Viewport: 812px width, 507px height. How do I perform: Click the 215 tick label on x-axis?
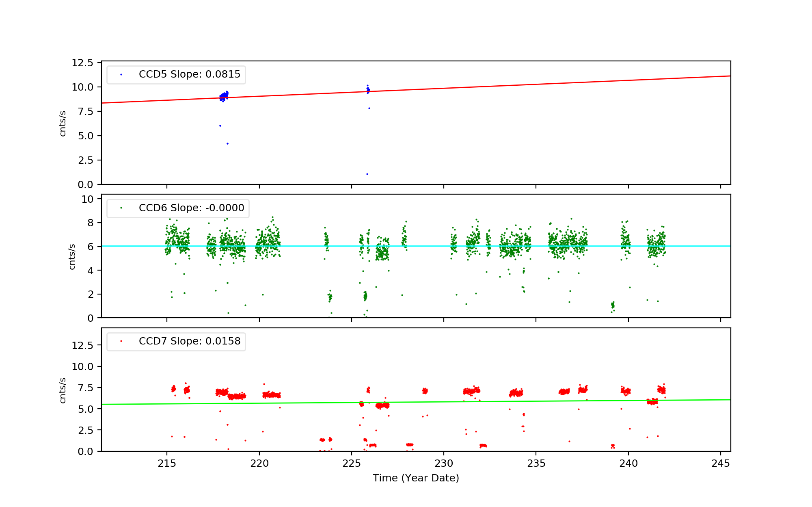tap(166, 463)
